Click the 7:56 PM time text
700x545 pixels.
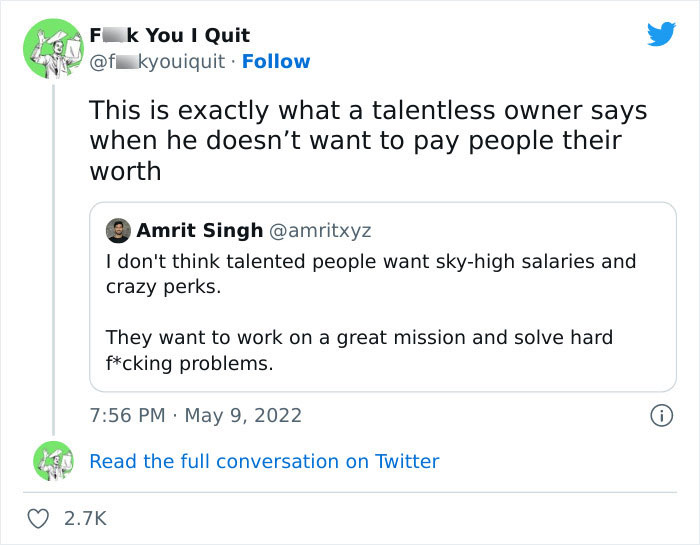point(126,414)
